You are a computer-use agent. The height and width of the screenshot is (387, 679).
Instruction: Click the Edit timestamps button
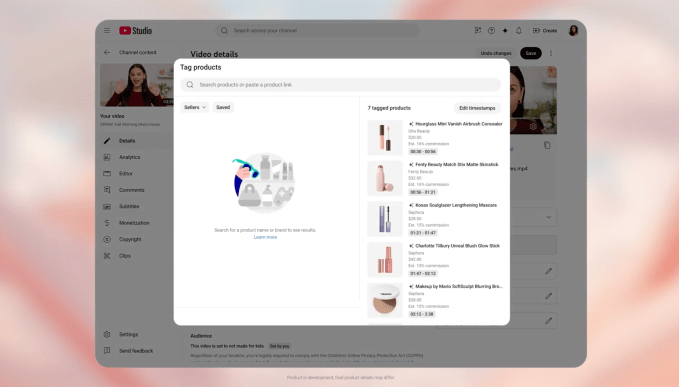coord(477,108)
